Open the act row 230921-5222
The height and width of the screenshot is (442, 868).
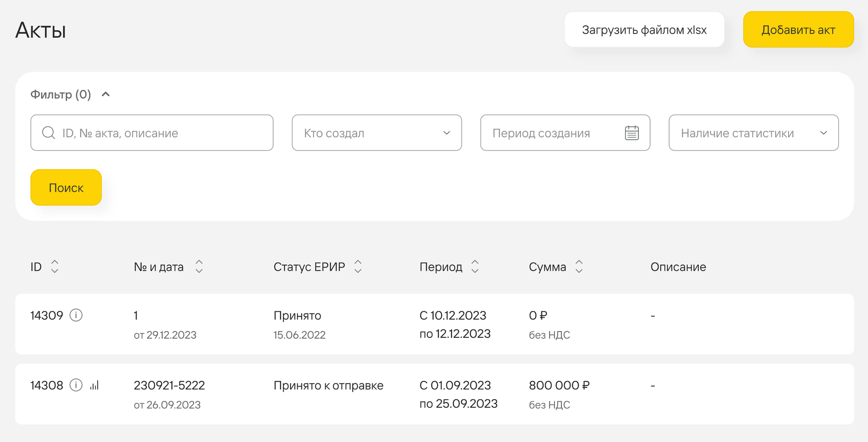434,394
